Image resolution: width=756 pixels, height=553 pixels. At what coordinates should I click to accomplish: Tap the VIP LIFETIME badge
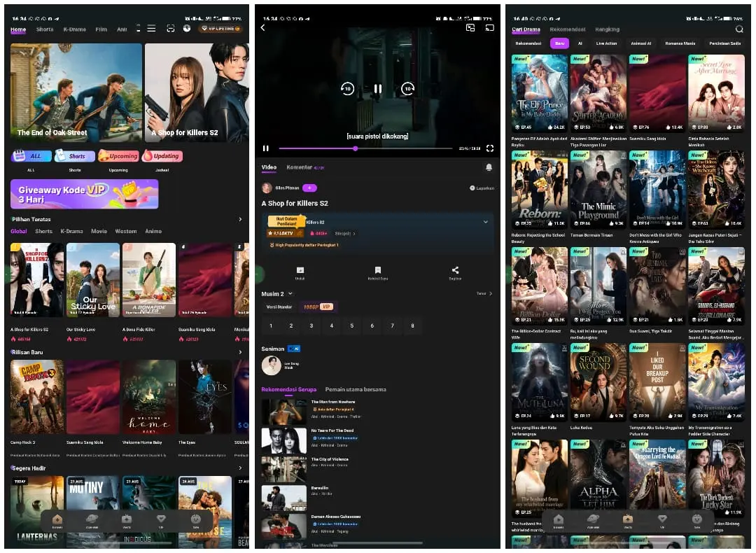click(220, 29)
